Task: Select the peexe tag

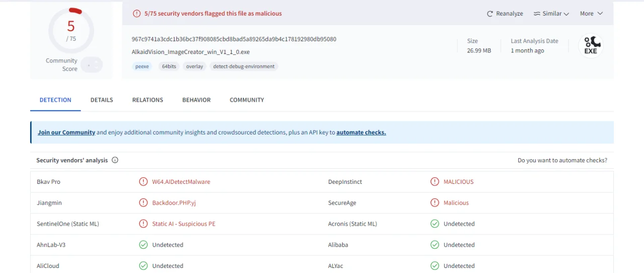Action: 142,66
